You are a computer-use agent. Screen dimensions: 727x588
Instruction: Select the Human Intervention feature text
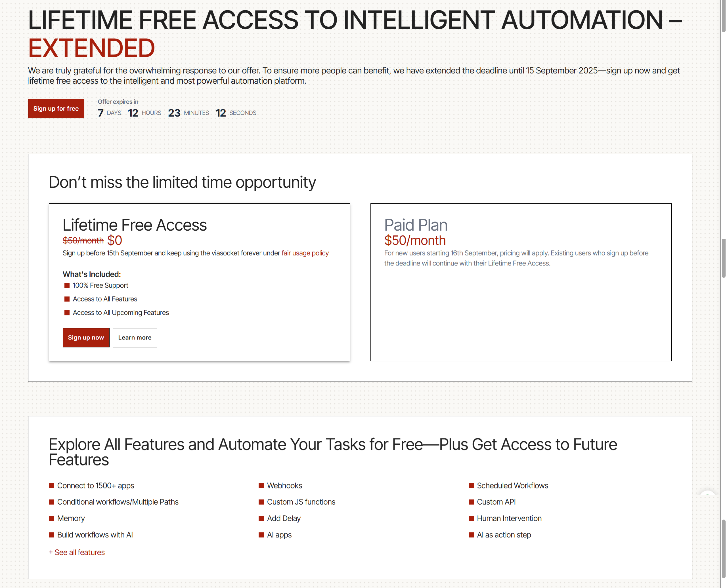pos(509,518)
